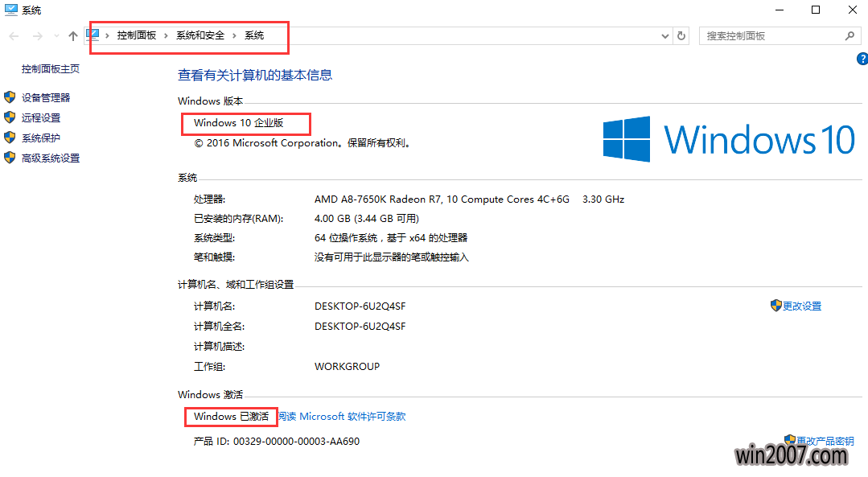Expand the chevron after 控制面板 breadcrumb
Screen dimensions: 868x477
coord(167,35)
